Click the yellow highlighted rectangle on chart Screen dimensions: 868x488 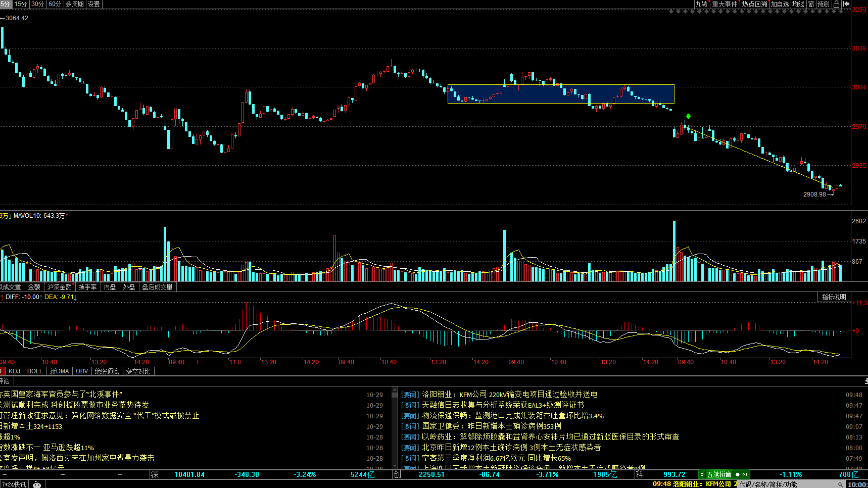pyautogui.click(x=561, y=94)
